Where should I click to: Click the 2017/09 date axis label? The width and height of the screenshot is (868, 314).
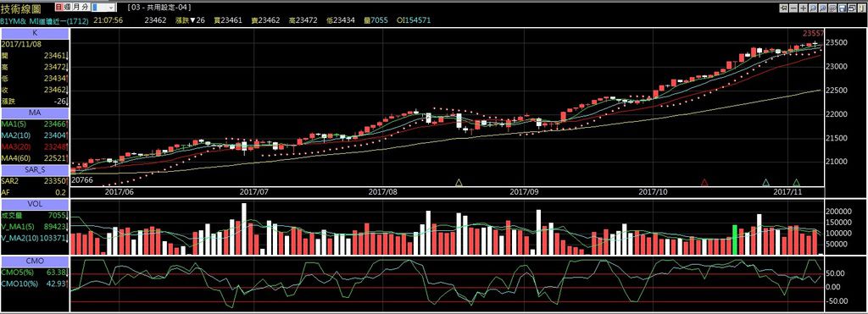pyautogui.click(x=524, y=191)
